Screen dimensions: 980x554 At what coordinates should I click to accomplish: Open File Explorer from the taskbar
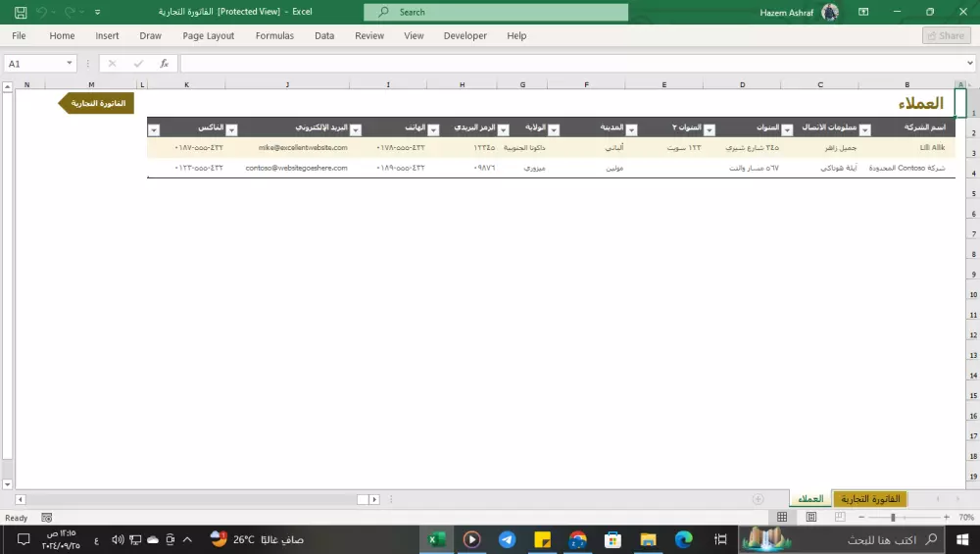(648, 539)
